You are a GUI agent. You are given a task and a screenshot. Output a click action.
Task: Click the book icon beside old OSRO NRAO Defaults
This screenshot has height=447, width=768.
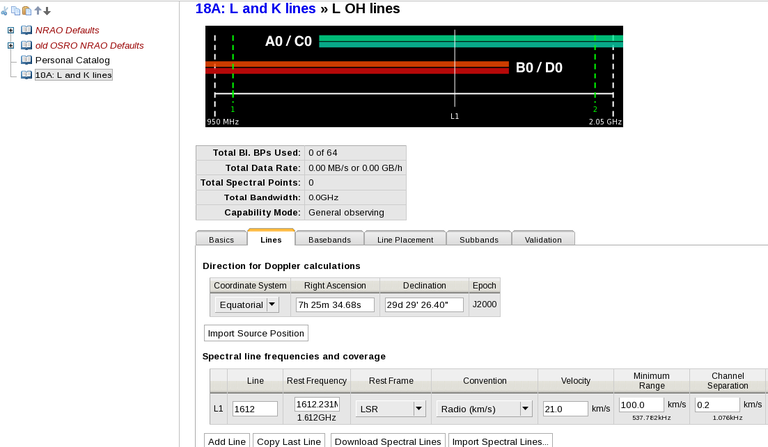[26, 46]
